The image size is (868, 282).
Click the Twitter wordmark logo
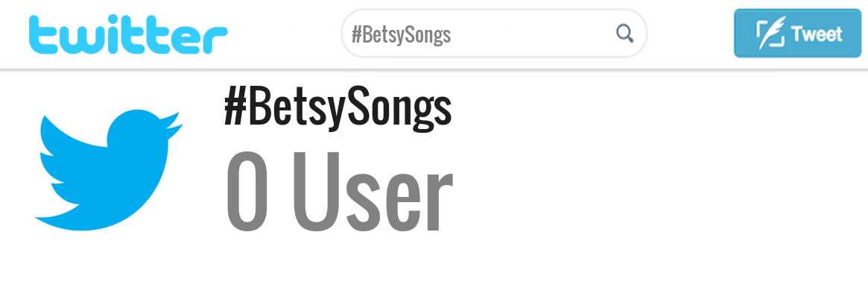(x=128, y=34)
